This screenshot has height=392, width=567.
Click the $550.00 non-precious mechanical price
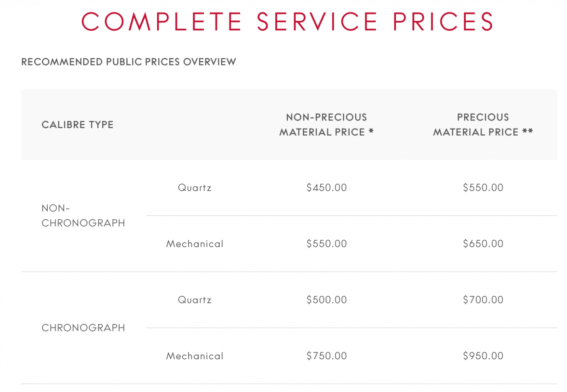coord(326,244)
